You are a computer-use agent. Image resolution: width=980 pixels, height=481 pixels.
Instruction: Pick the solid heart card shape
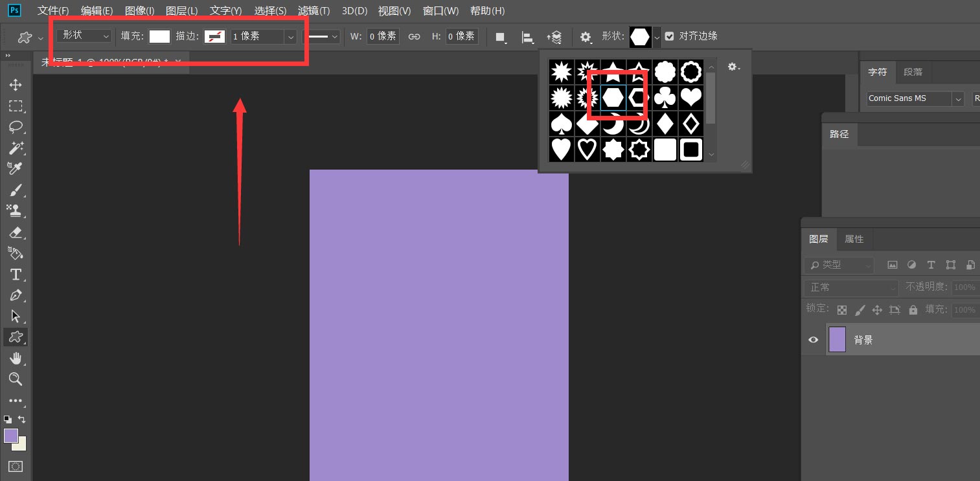561,150
